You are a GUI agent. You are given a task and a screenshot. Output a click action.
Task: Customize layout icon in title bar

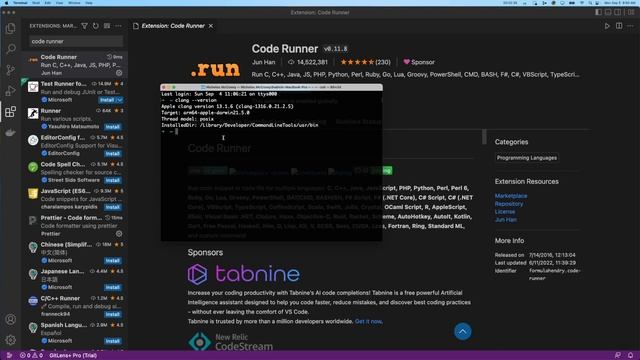pos(631,12)
